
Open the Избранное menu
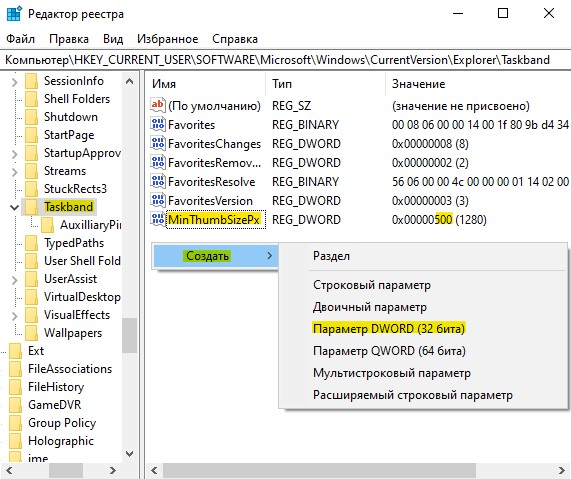pyautogui.click(x=168, y=39)
